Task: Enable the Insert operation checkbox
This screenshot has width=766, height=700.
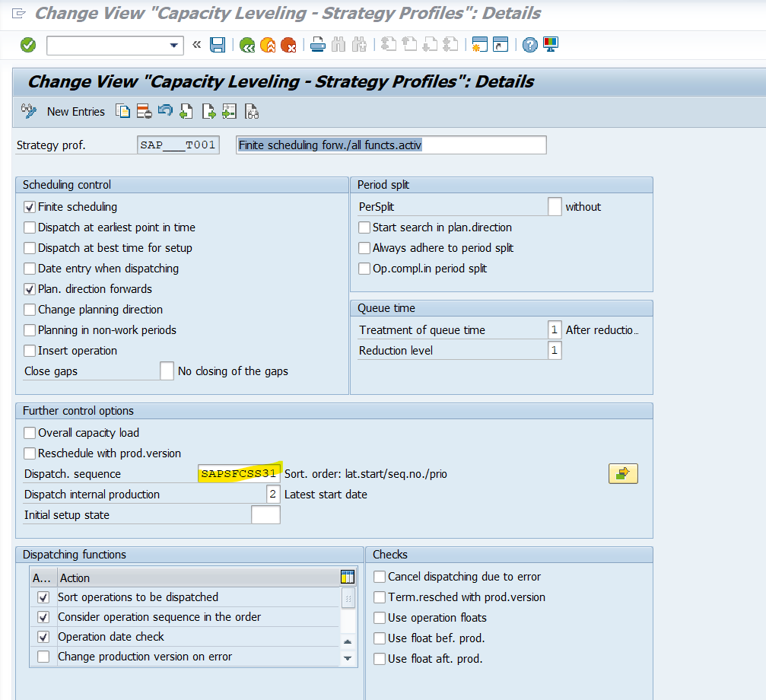Action: coord(30,351)
